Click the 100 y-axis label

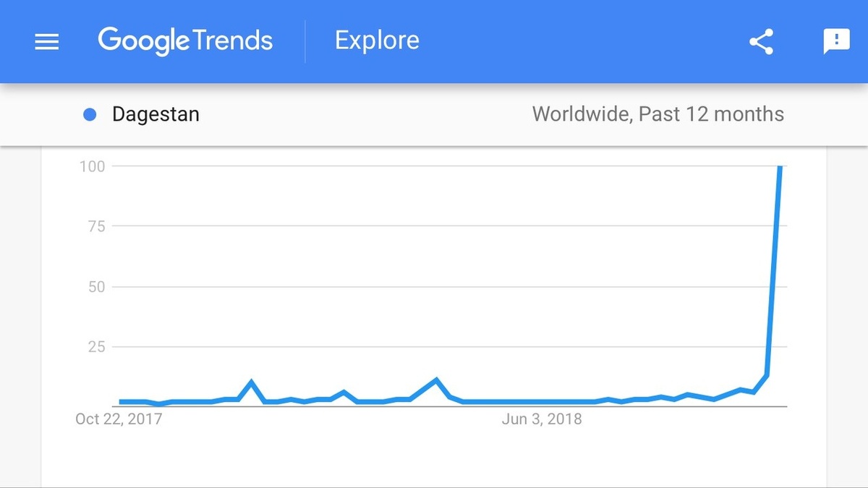(92, 166)
